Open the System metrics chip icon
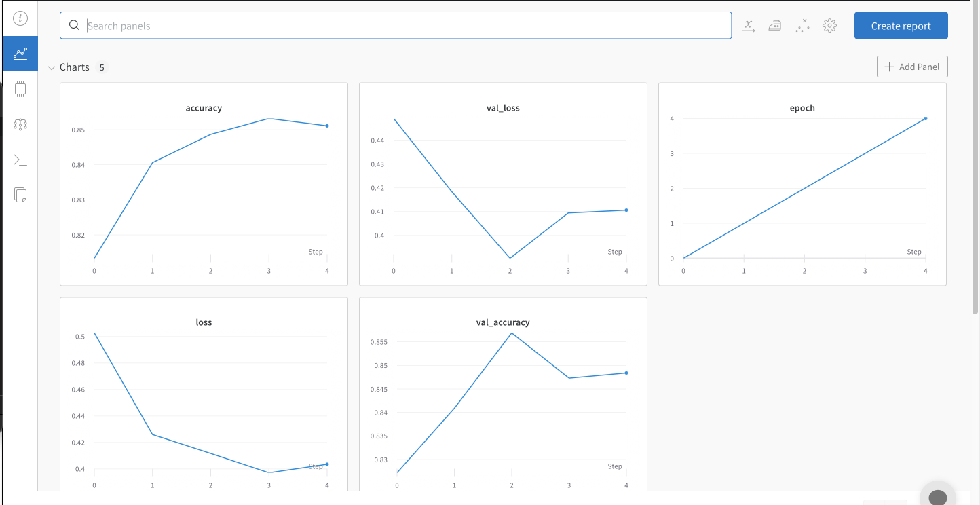The image size is (980, 505). [20, 89]
